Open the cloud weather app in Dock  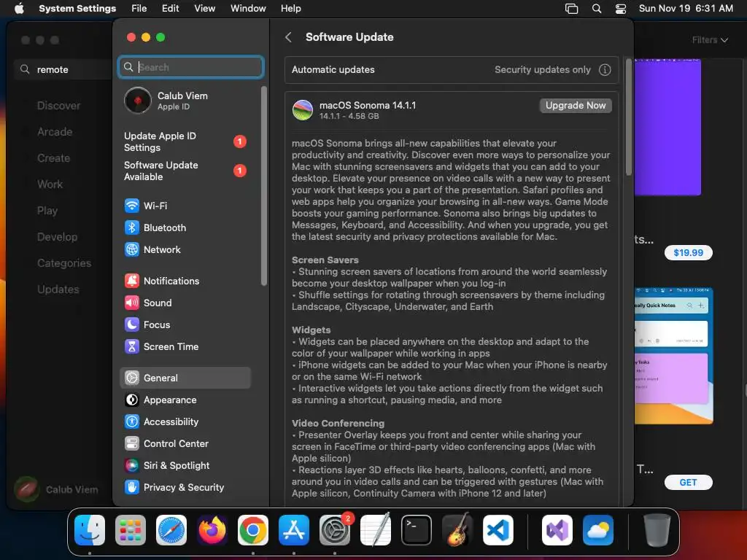click(x=598, y=530)
